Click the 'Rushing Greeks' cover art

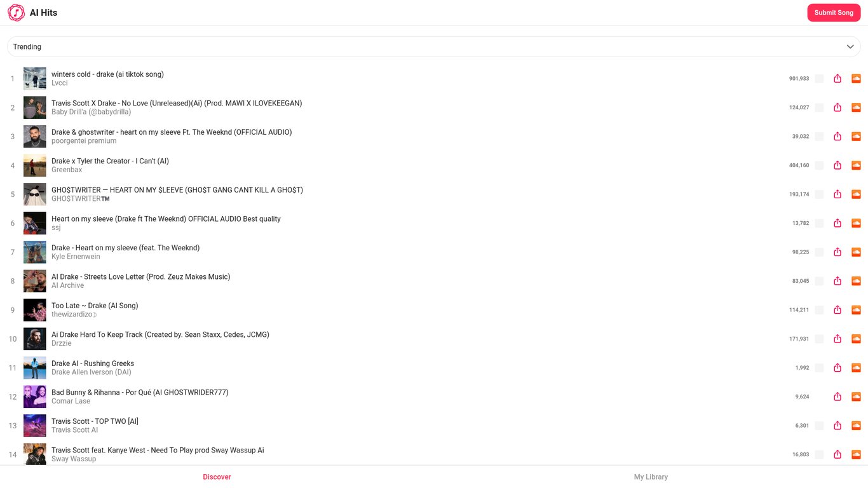pyautogui.click(x=35, y=368)
